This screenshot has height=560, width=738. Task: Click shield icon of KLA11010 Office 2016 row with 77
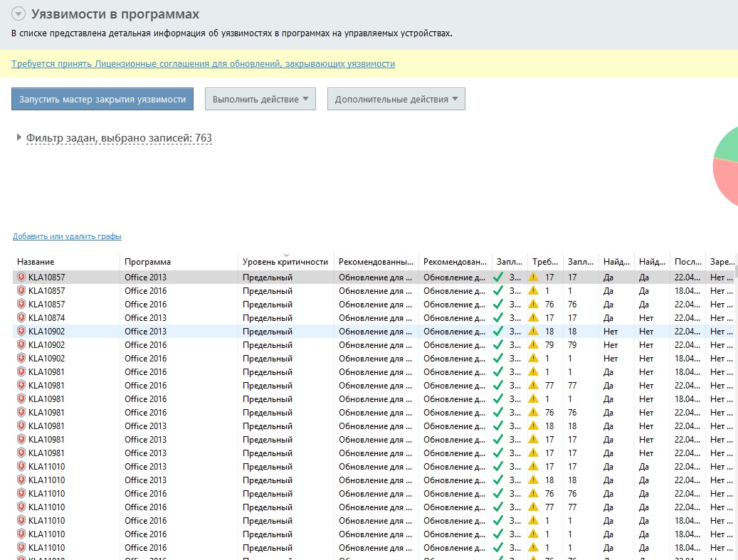pyautogui.click(x=21, y=507)
